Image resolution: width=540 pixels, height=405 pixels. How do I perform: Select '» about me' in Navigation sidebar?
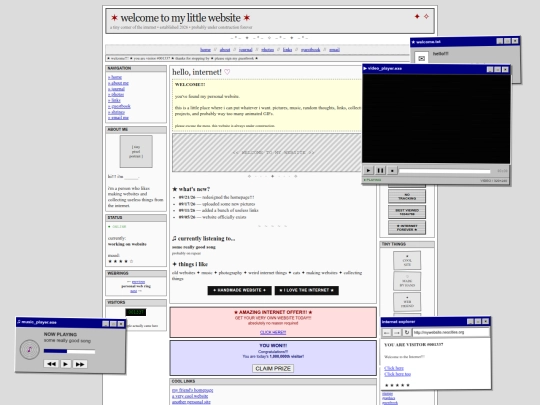coord(118,83)
